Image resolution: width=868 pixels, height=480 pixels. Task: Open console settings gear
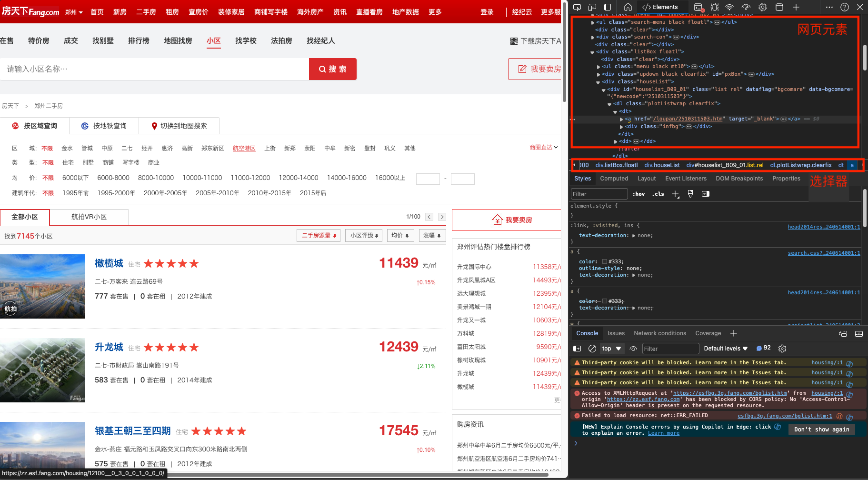pos(782,349)
